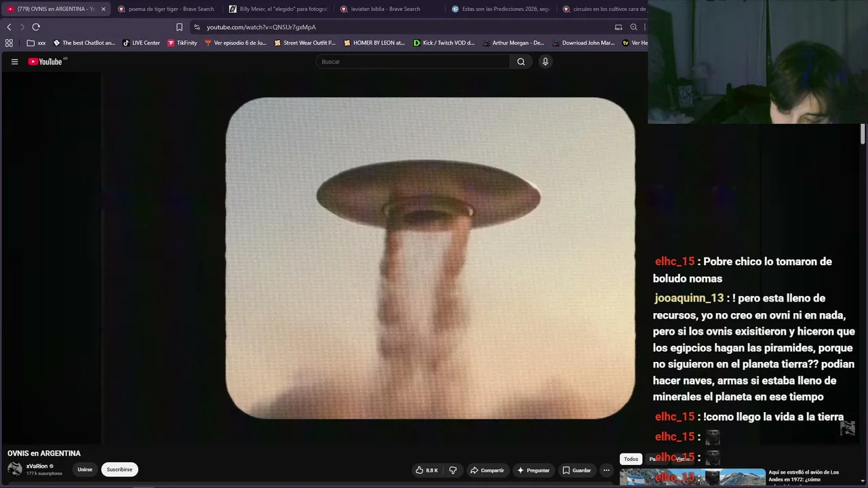Click the UFO video player
This screenshot has width=868, height=488.
(x=430, y=258)
